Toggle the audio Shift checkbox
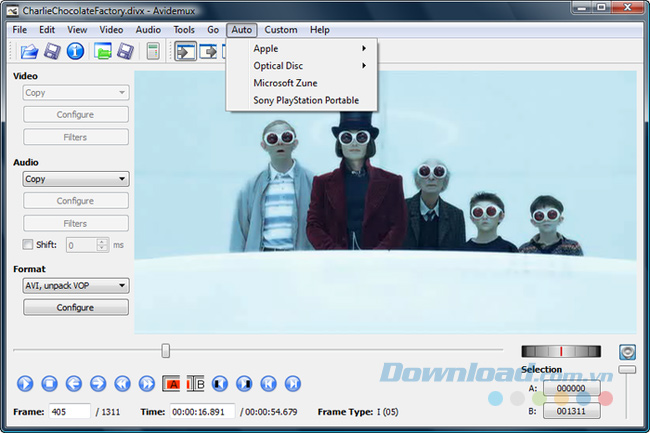The image size is (650, 433). point(28,245)
